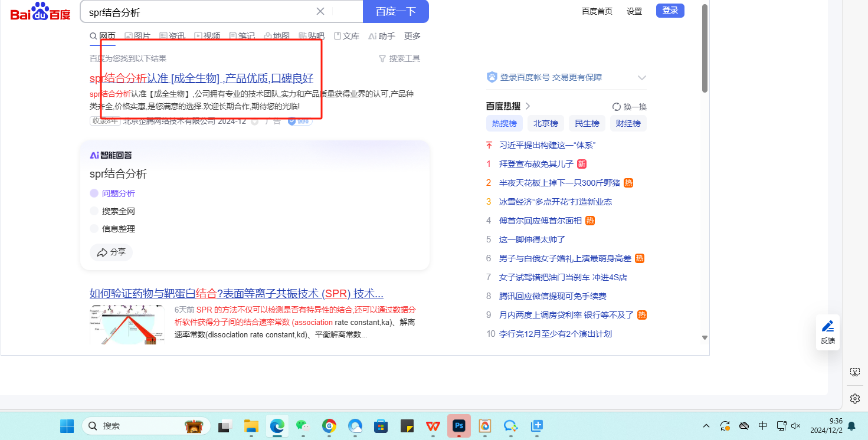Select the 财经榜 hot list tab
This screenshot has height=440, width=868.
click(x=628, y=123)
